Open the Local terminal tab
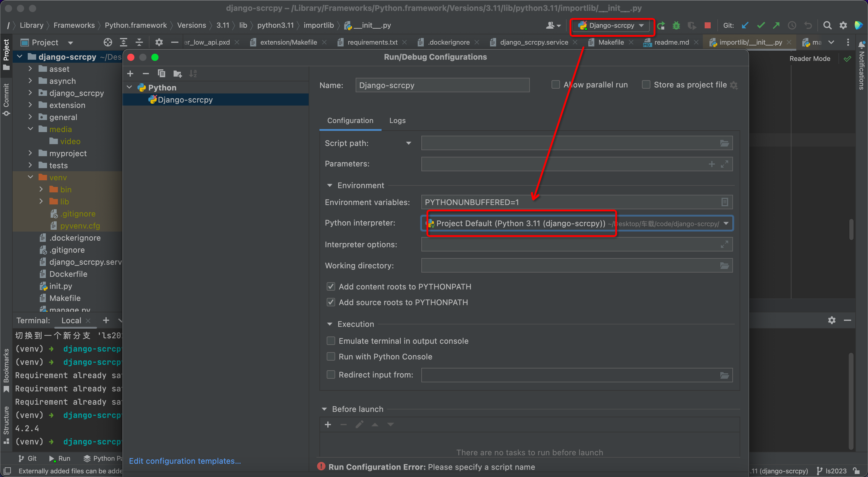The image size is (868, 477). [x=71, y=321]
